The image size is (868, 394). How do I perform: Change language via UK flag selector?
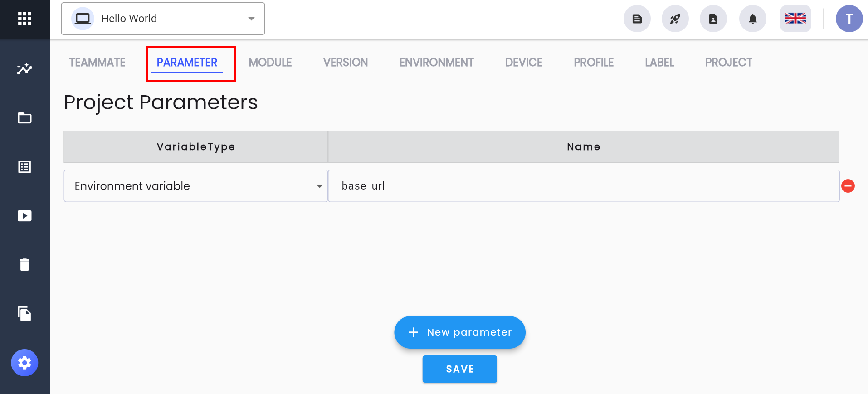point(795,19)
